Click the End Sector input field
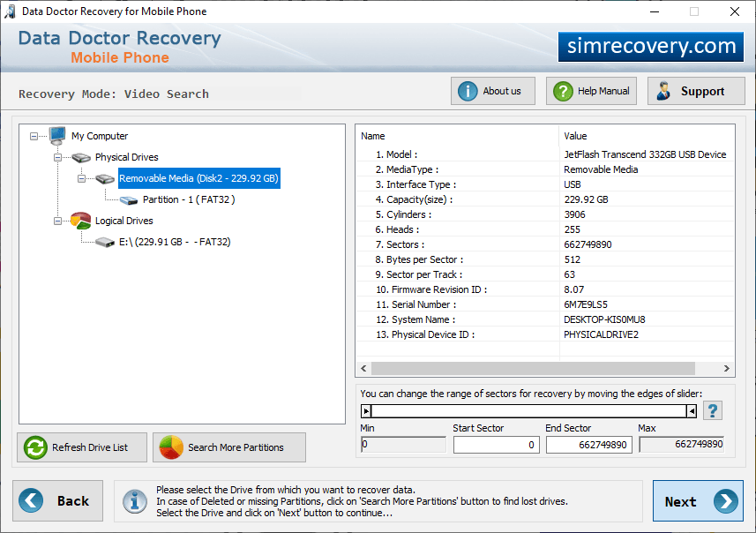This screenshot has width=756, height=533. (588, 445)
